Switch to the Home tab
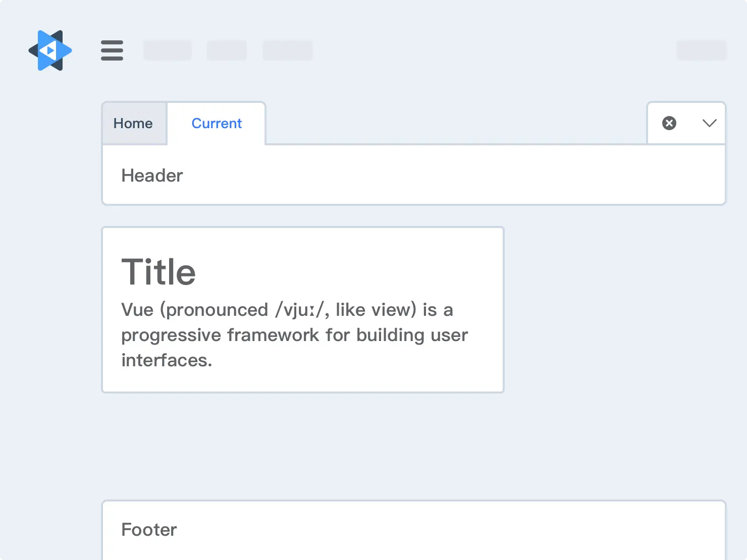Image resolution: width=747 pixels, height=560 pixels. tap(133, 124)
